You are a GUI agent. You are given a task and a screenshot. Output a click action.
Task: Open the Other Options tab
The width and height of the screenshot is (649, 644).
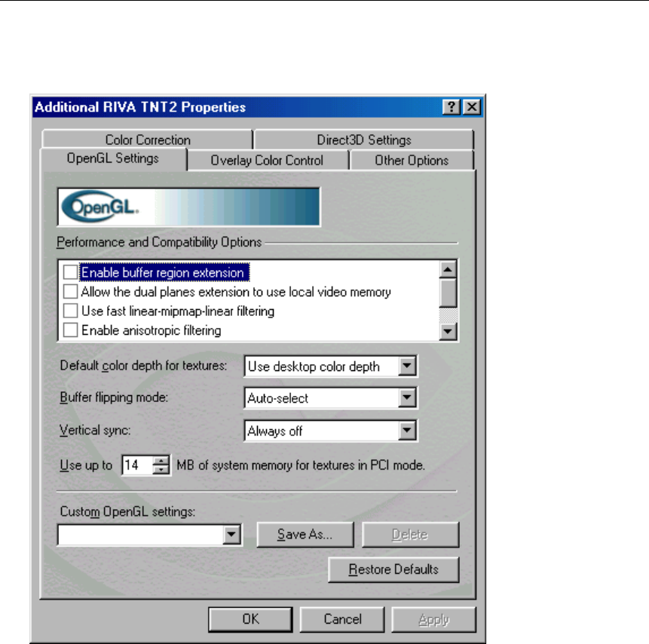pyautogui.click(x=412, y=161)
